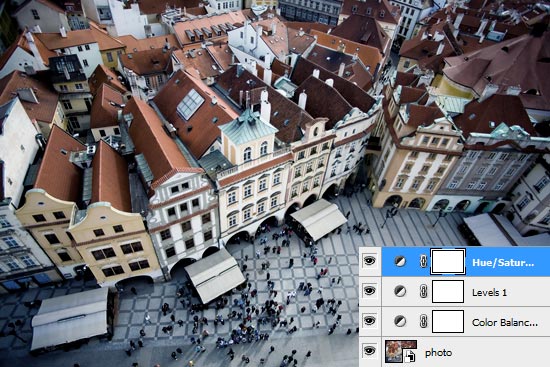Select the Hue/Saturation layer mask thumbnail

(448, 261)
